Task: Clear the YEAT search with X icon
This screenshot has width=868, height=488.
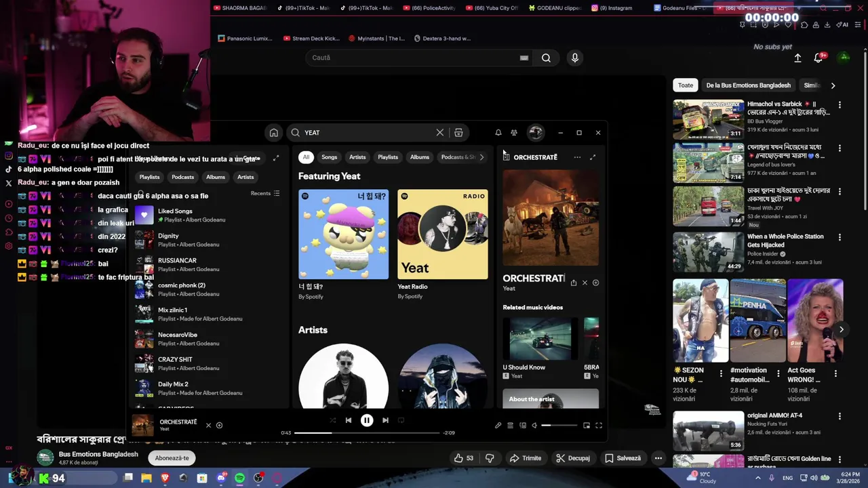Action: click(x=440, y=133)
